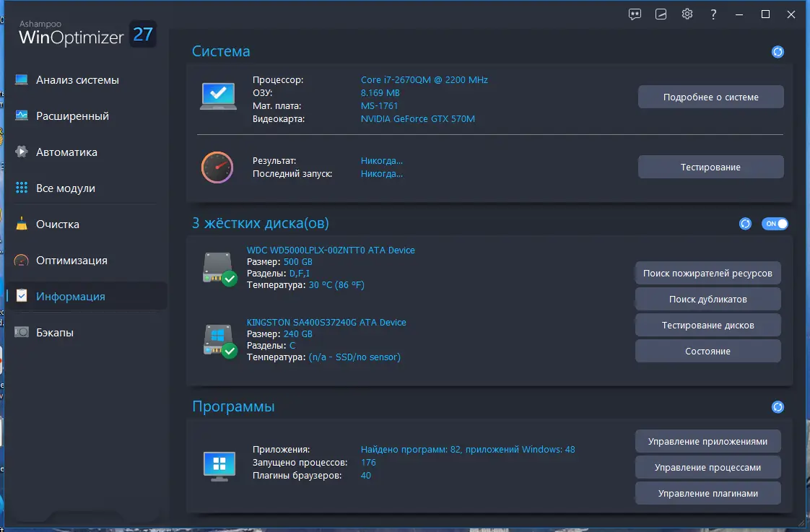Screen dimensions: 810x532
Task: Switch to the Расширенный section
Action: pyautogui.click(x=72, y=115)
